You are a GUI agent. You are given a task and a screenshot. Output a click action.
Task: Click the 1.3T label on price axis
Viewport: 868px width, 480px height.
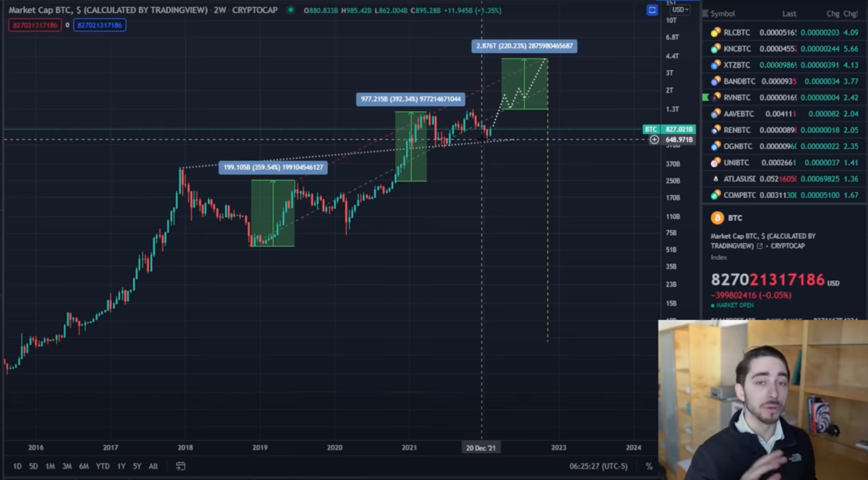click(x=672, y=109)
